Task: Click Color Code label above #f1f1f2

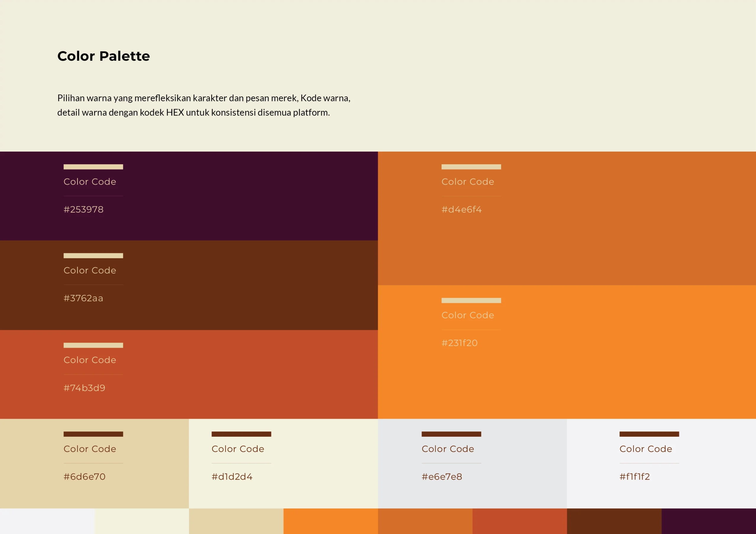Action: point(645,449)
